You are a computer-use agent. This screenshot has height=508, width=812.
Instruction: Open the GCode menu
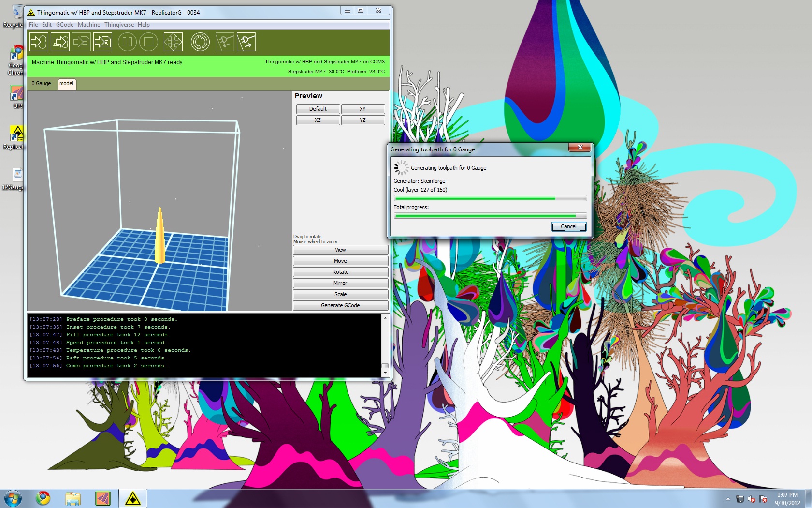(x=65, y=25)
